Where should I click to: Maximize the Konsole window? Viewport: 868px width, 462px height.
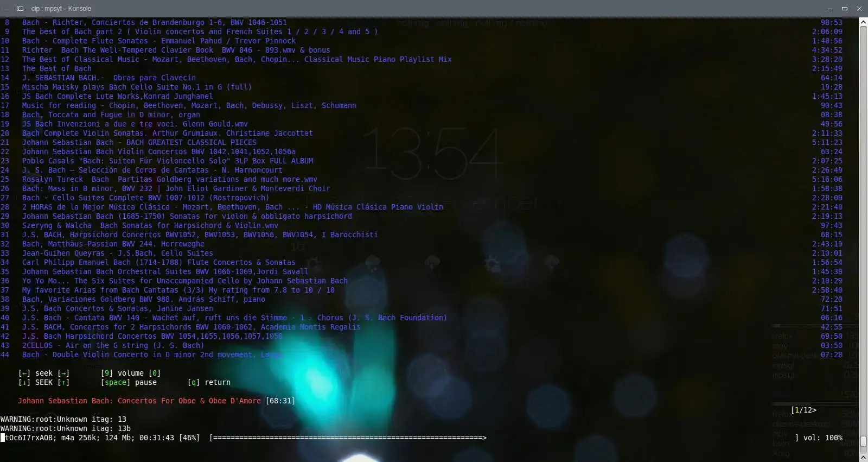[844, 9]
